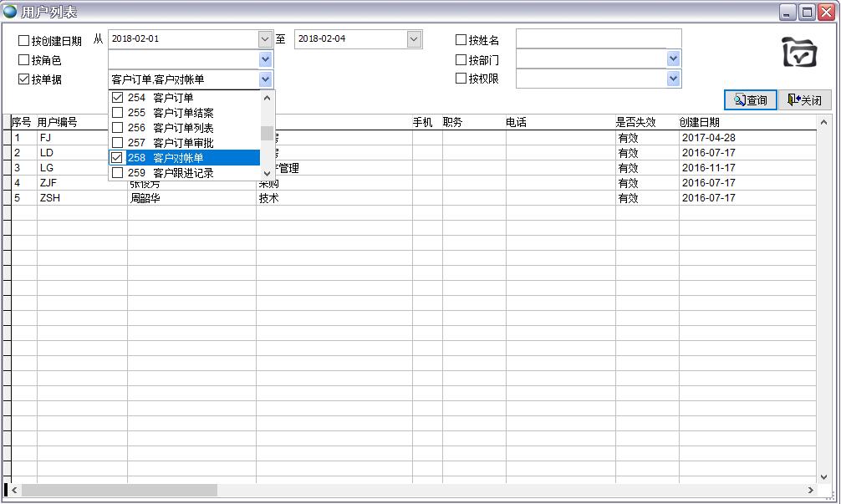The width and height of the screenshot is (841, 504).
Task: Expand the end date 2018-02-04 dropdown
Action: point(414,39)
